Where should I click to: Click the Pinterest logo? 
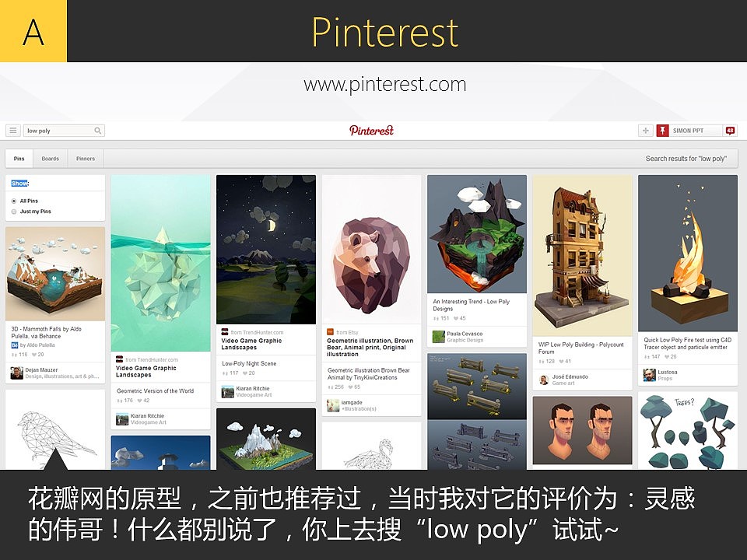[373, 130]
